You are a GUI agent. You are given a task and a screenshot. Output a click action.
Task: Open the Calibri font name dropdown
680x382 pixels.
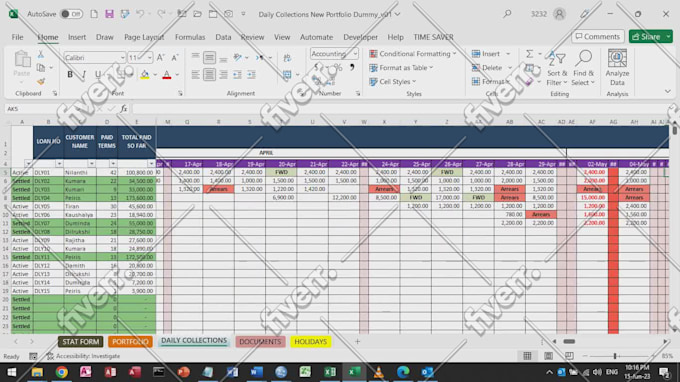(123, 58)
